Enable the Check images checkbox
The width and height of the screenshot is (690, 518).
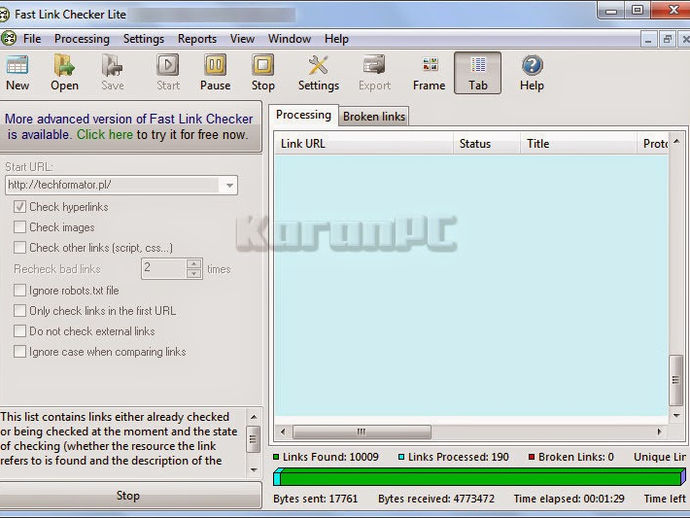(x=19, y=227)
